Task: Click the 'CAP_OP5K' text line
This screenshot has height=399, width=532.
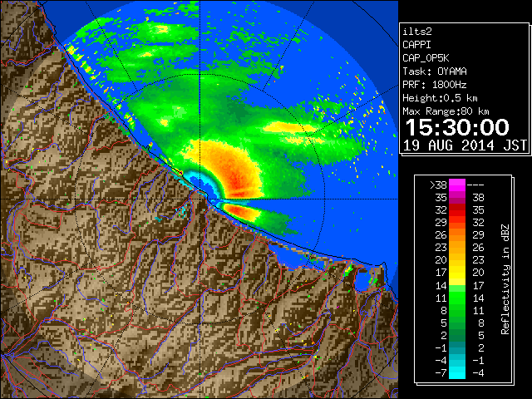Action: click(426, 58)
